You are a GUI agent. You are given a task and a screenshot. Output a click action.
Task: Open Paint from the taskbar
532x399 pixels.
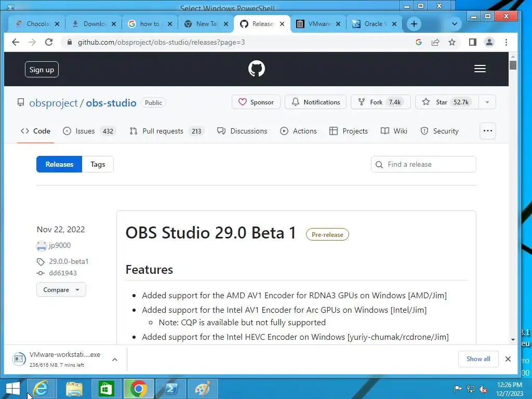click(203, 389)
